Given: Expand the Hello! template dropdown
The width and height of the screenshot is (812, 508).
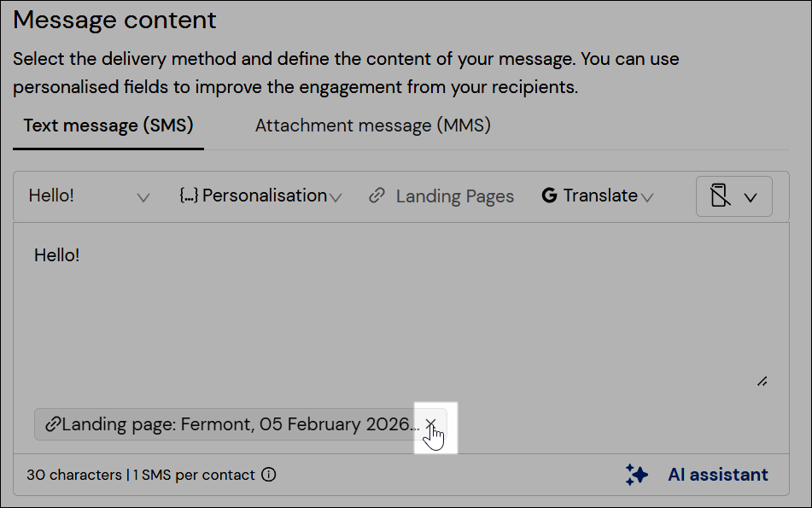Looking at the screenshot, I should 89,196.
